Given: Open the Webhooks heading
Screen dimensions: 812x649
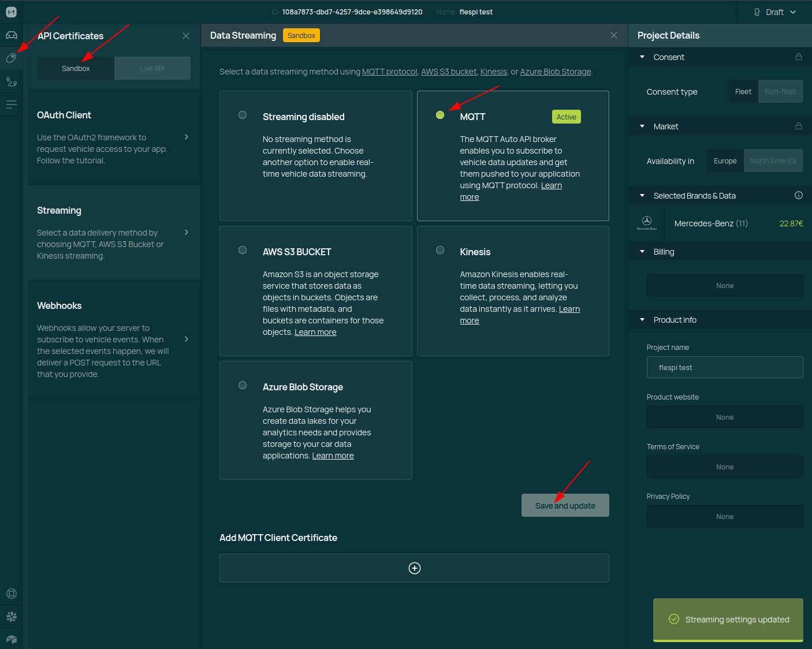Looking at the screenshot, I should [x=59, y=305].
